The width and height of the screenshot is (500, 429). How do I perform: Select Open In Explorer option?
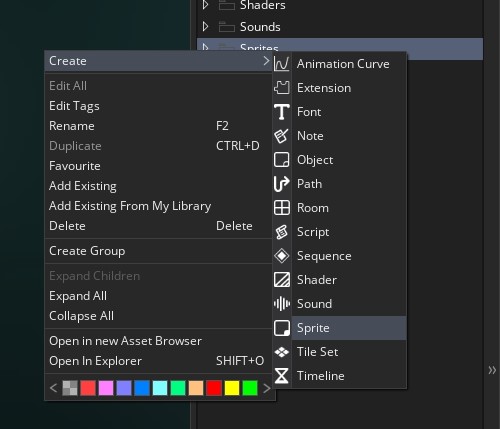(158, 361)
